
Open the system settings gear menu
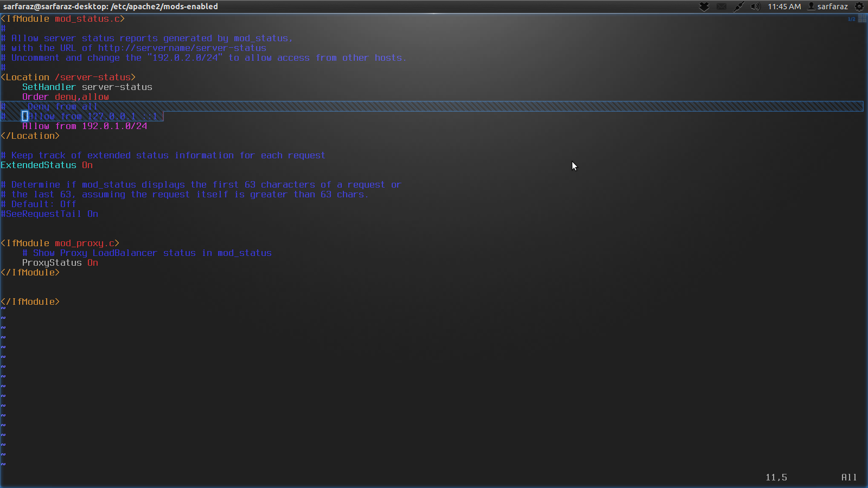coord(859,7)
